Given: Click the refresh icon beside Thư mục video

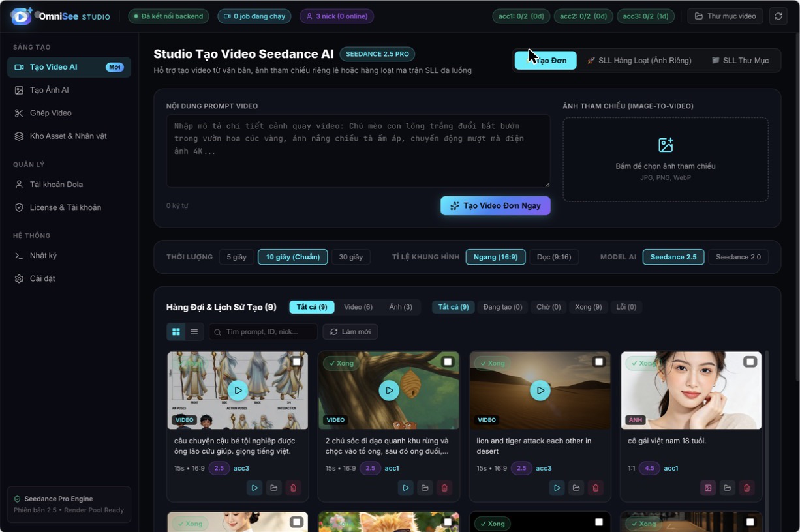Looking at the screenshot, I should pyautogui.click(x=778, y=16).
